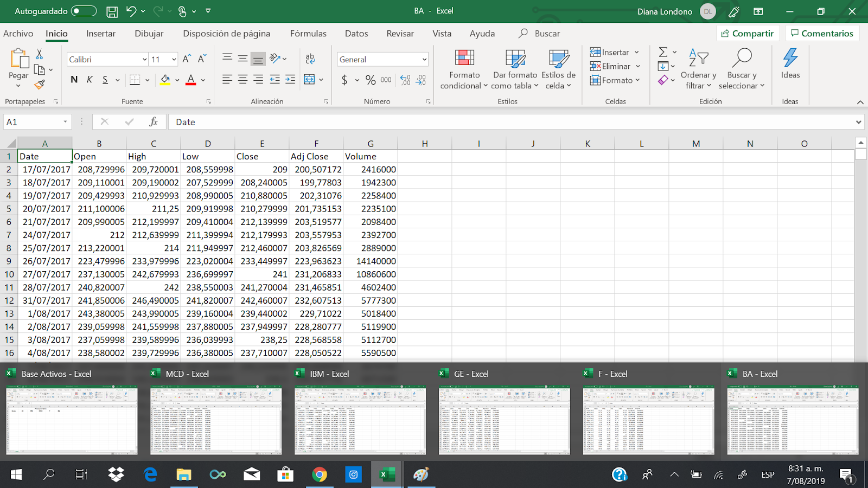Apply percentage number format
Screen dimensions: 868x488
tap(371, 80)
